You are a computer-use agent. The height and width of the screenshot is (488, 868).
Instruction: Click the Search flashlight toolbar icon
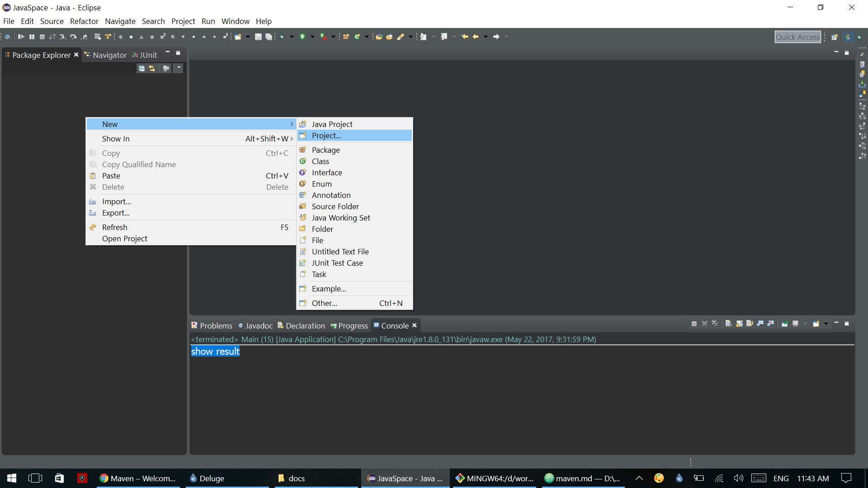[x=401, y=37]
